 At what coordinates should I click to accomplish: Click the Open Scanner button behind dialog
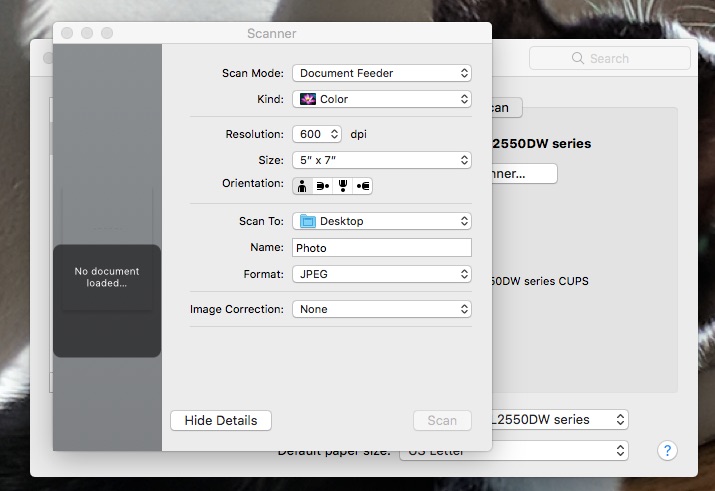click(x=524, y=174)
